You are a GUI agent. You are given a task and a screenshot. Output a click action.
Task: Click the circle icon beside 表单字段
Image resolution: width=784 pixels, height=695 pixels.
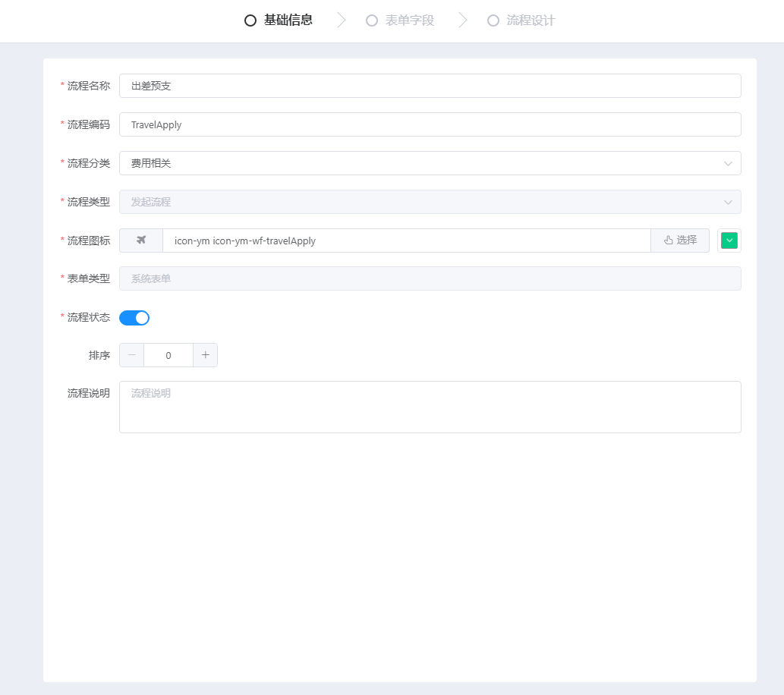[x=371, y=20]
